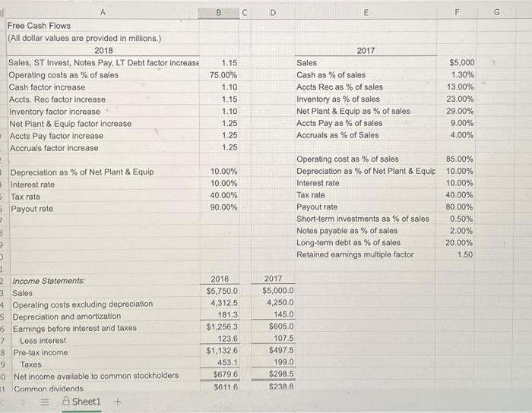Viewport: 532px width, 413px height.
Task: Select 2018 EBIT value $1,256.3
Action: pos(222,326)
